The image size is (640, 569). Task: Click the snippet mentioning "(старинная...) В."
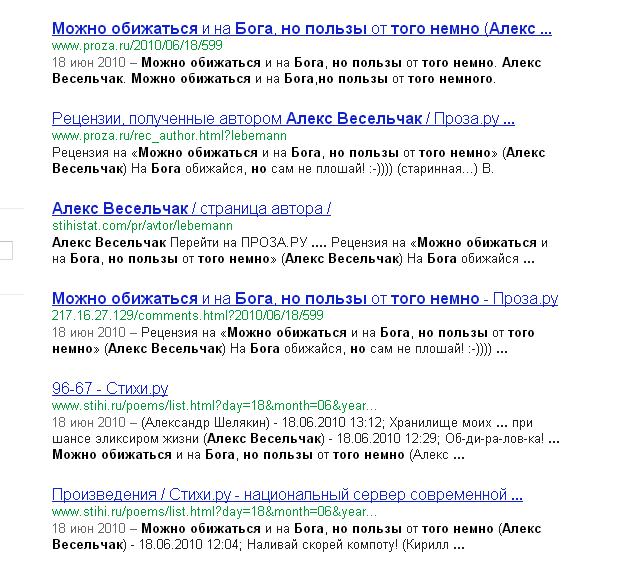(290, 160)
